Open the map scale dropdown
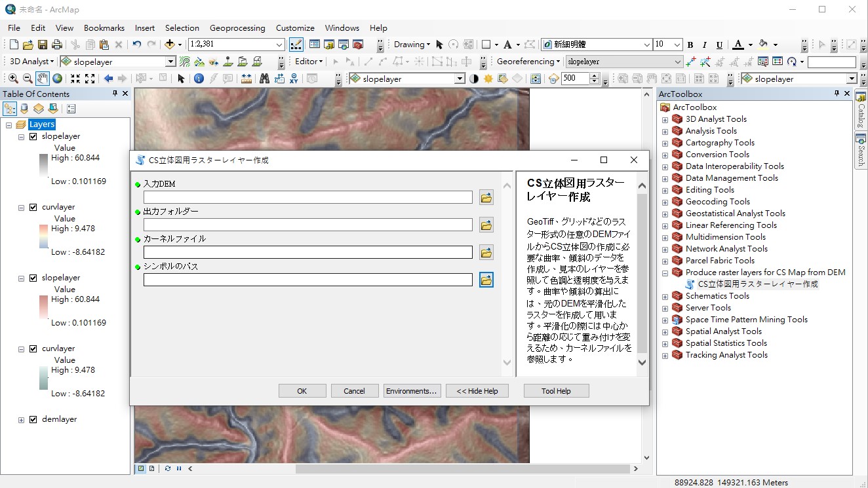 pos(280,45)
